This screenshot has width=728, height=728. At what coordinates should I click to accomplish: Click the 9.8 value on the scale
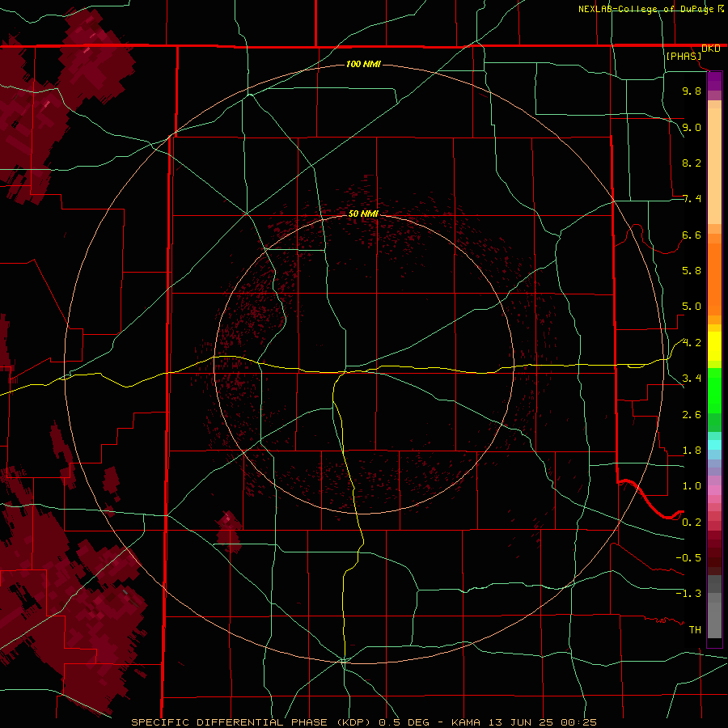click(x=692, y=91)
